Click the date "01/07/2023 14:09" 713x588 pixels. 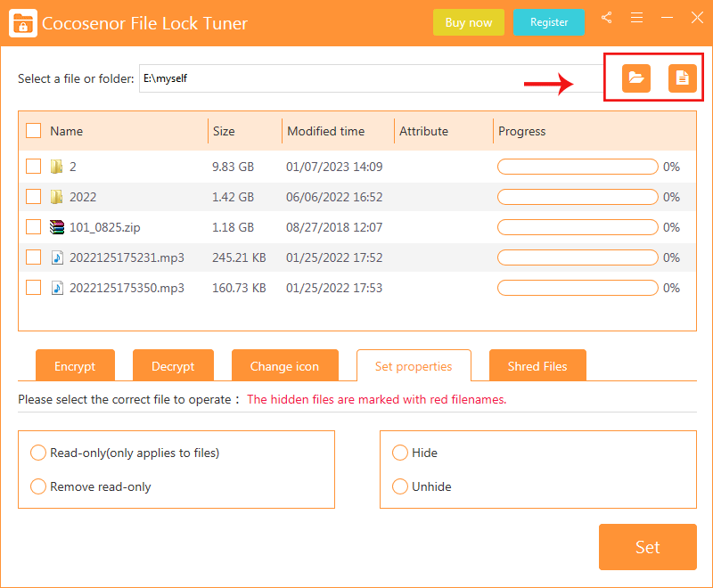tap(334, 167)
